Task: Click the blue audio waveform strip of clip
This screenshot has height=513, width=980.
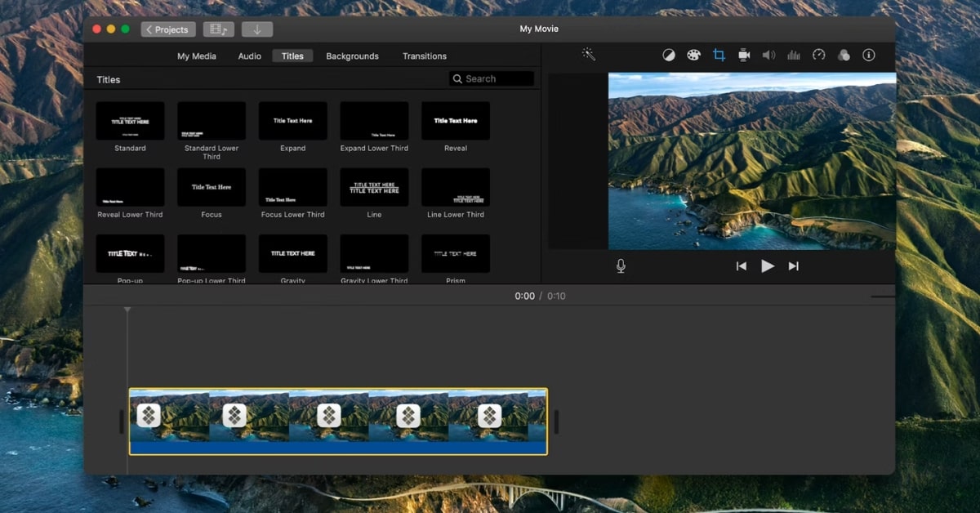Action: pos(338,448)
